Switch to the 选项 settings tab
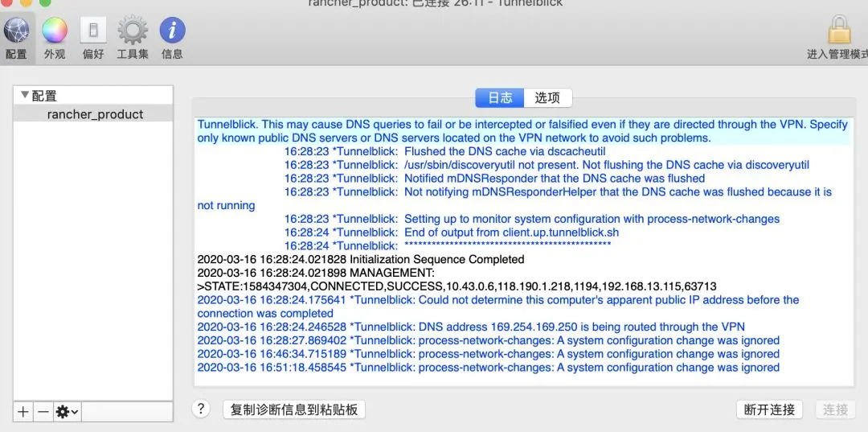Screen dimensions: 868x432 pyautogui.click(x=547, y=98)
